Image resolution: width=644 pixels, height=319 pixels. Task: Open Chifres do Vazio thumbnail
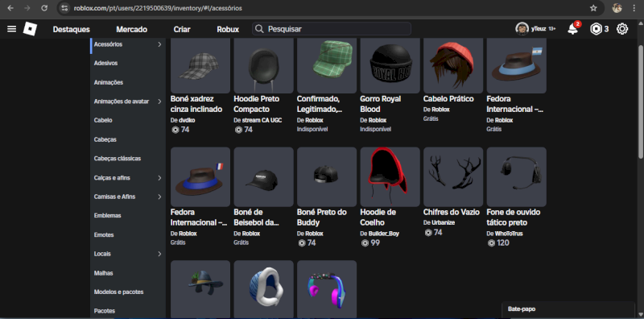[453, 176]
